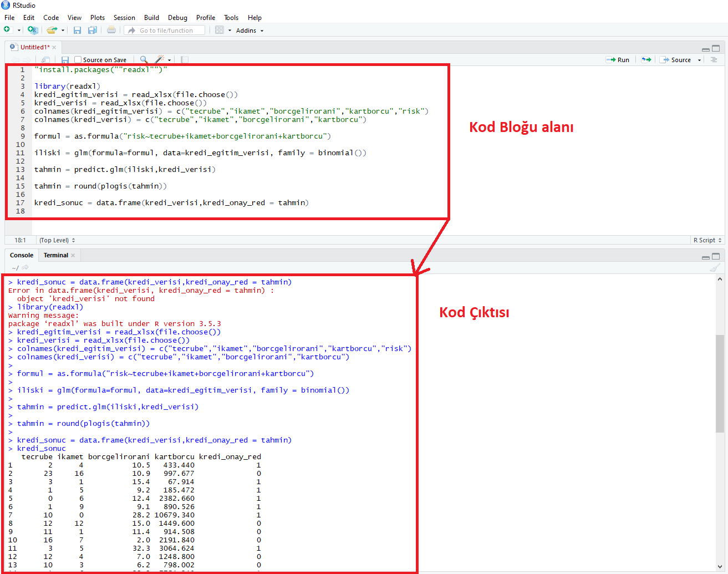The image size is (728, 574).
Task: Close the Untitled1 script tab
Action: [54, 48]
